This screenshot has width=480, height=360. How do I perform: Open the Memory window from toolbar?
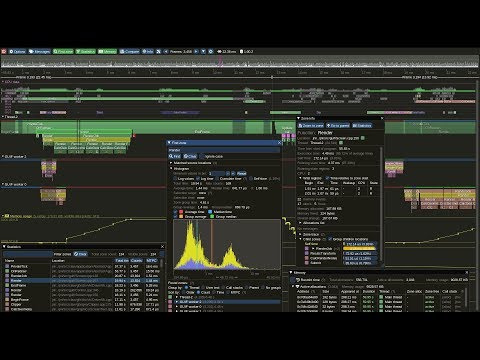click(x=107, y=52)
